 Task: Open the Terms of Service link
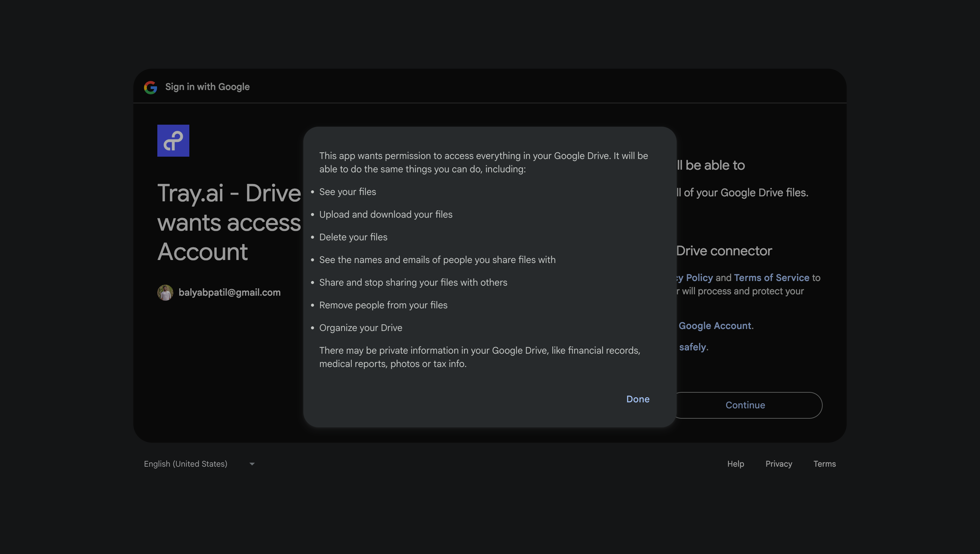coord(771,278)
